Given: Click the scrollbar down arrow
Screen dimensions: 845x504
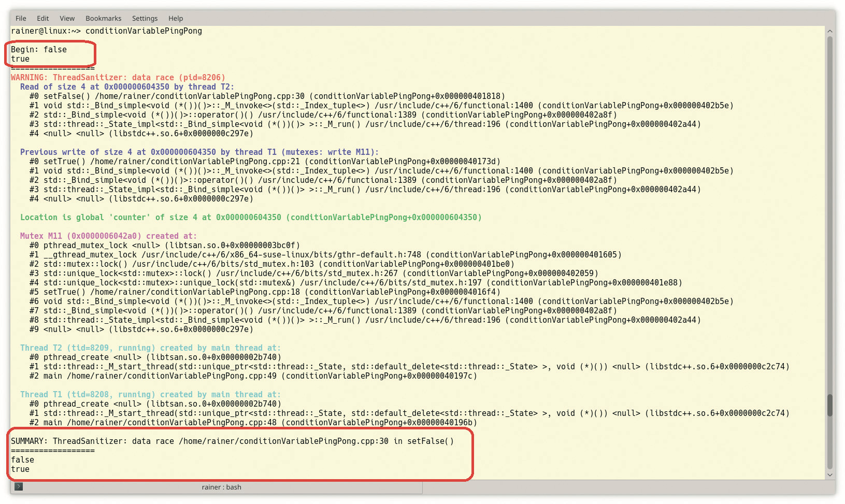Looking at the screenshot, I should tap(830, 475).
